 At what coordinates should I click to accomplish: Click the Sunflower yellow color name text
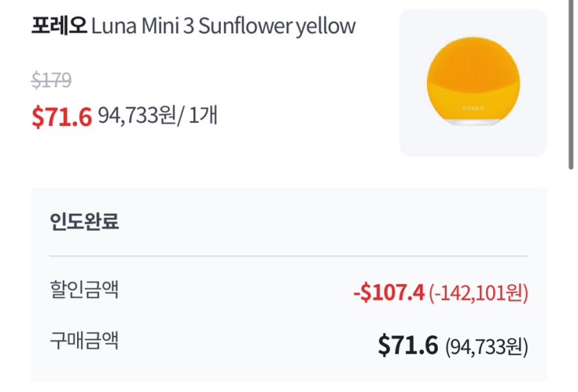pyautogui.click(x=277, y=26)
